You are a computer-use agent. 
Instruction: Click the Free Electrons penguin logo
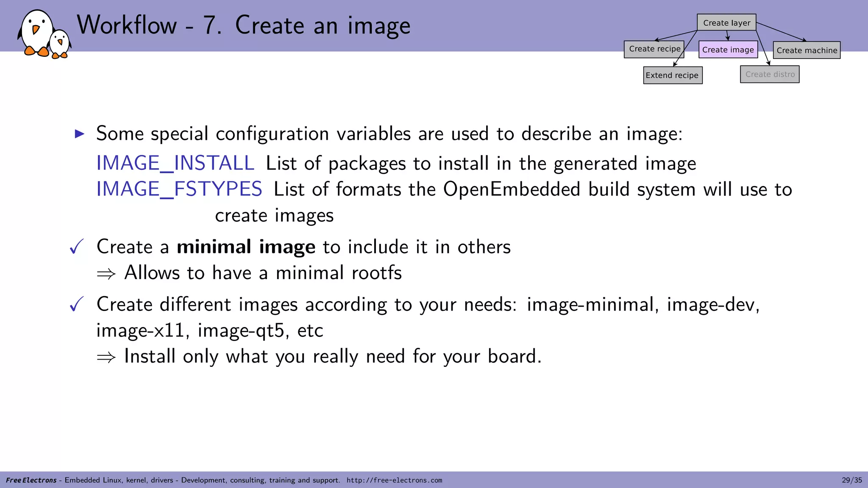(x=45, y=34)
